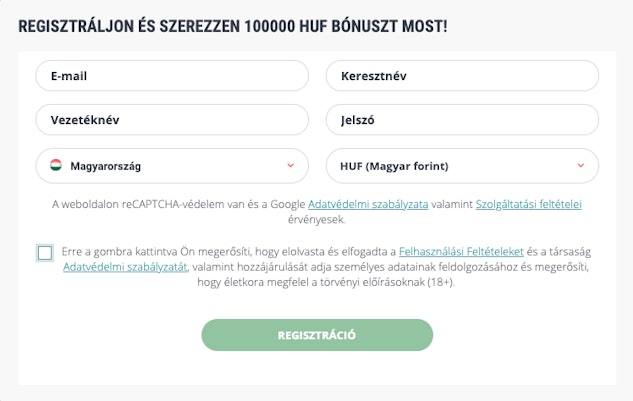Open the Magyarország country dropdown

[172, 165]
